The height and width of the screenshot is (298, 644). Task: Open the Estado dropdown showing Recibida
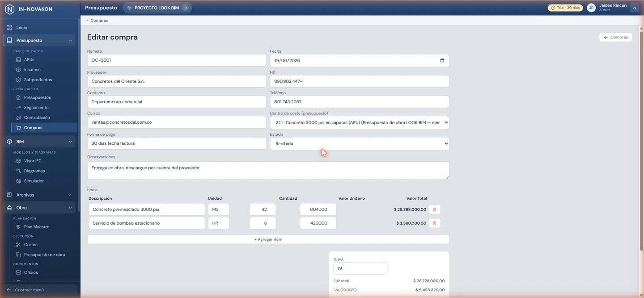pos(360,143)
